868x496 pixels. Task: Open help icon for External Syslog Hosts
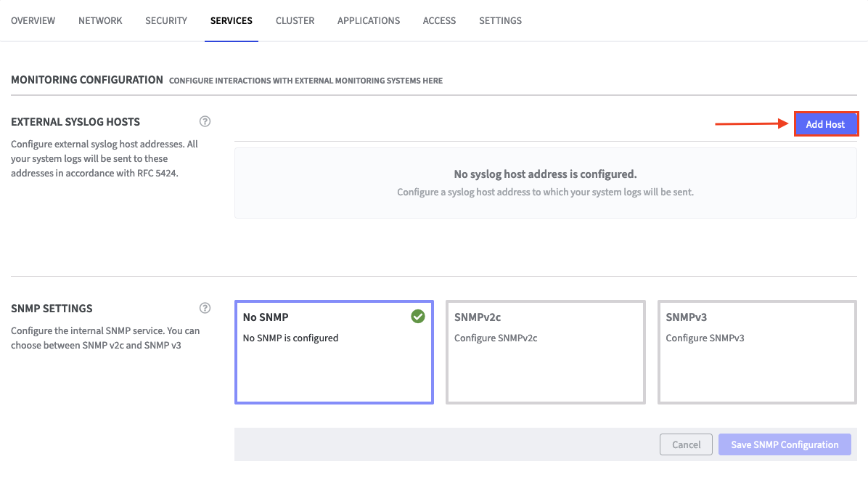(205, 121)
